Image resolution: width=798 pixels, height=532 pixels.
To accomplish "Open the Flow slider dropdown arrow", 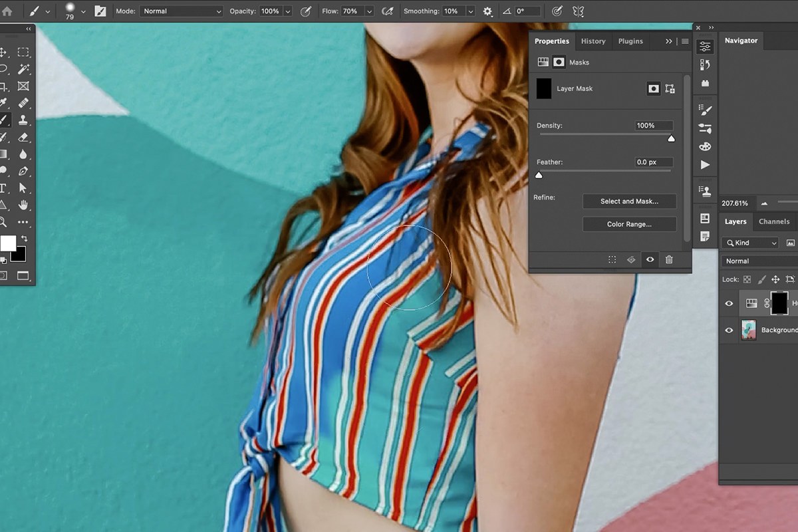I will pyautogui.click(x=369, y=11).
